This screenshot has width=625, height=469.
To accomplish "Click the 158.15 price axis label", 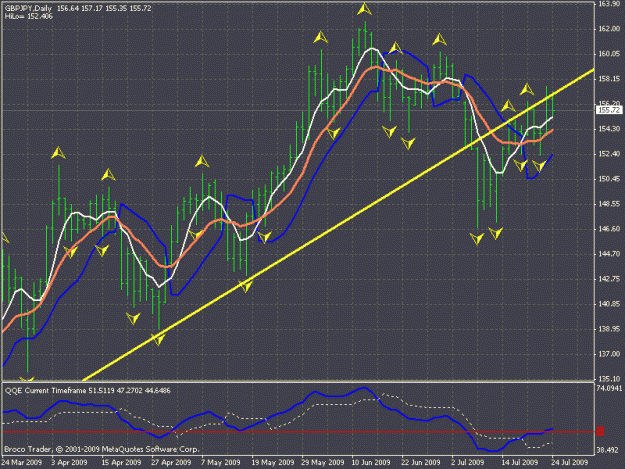I will click(609, 79).
